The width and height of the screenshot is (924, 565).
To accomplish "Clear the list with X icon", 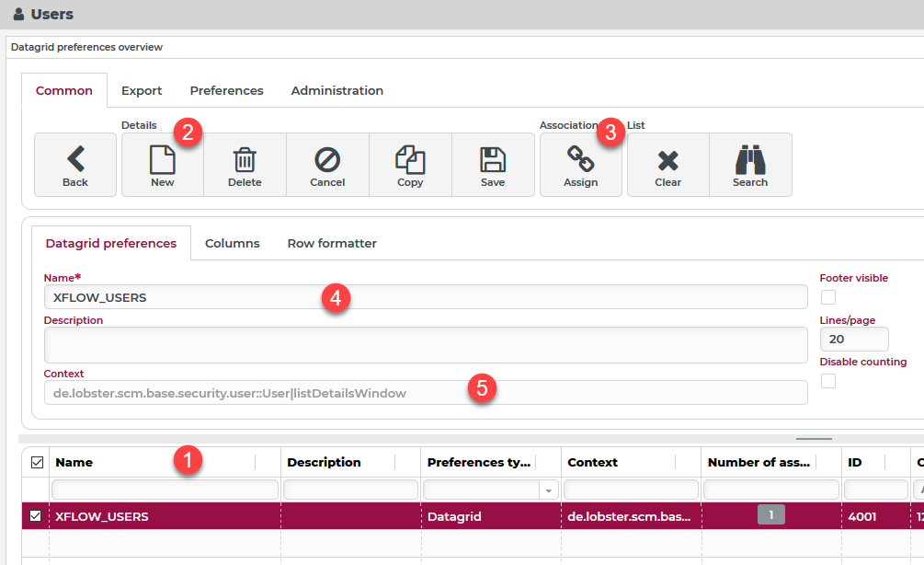I will point(667,160).
